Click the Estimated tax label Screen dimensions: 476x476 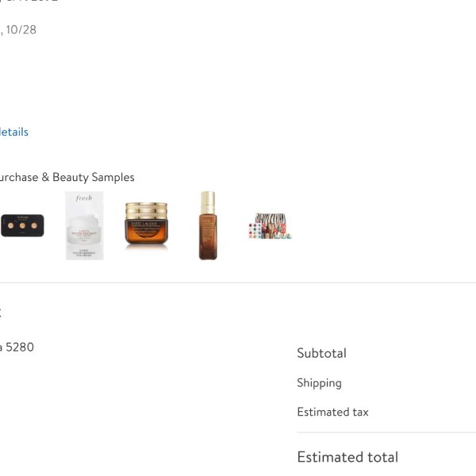(332, 412)
